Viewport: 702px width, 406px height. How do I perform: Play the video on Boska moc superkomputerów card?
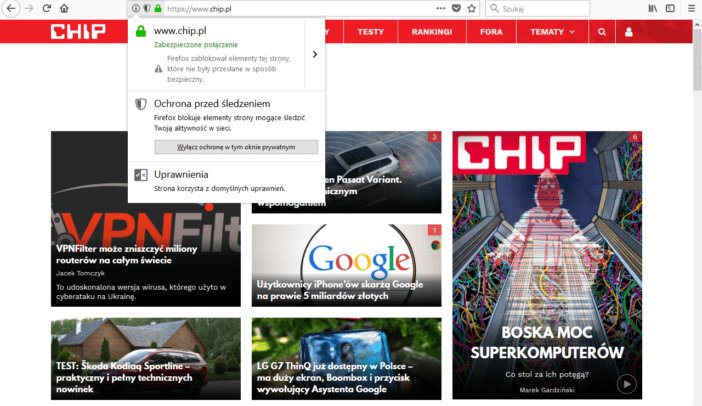click(626, 384)
